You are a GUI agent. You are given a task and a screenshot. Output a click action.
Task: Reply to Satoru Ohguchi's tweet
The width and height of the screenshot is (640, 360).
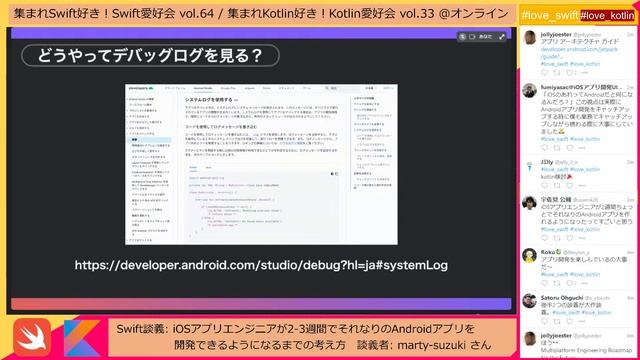[x=544, y=321]
